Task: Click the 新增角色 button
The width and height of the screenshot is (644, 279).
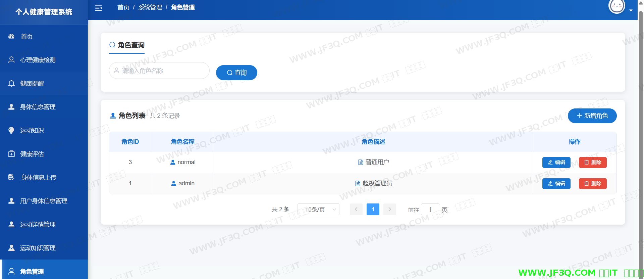Action: click(592, 116)
